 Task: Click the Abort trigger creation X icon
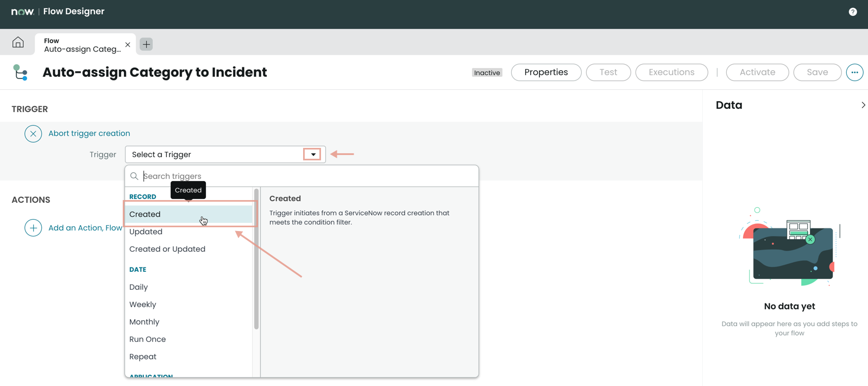(33, 134)
